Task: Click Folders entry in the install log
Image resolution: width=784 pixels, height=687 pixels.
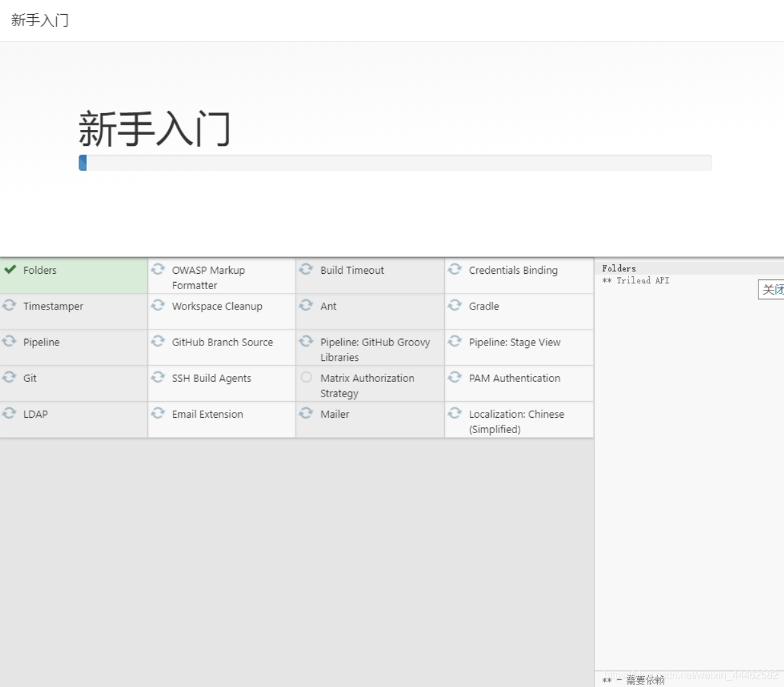Action: [x=619, y=269]
